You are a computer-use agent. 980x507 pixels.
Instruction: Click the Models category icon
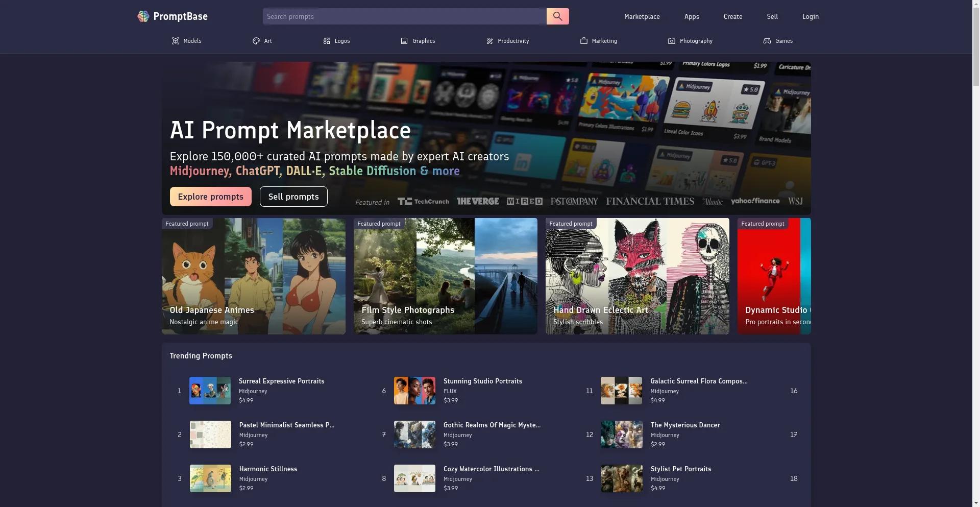click(175, 41)
